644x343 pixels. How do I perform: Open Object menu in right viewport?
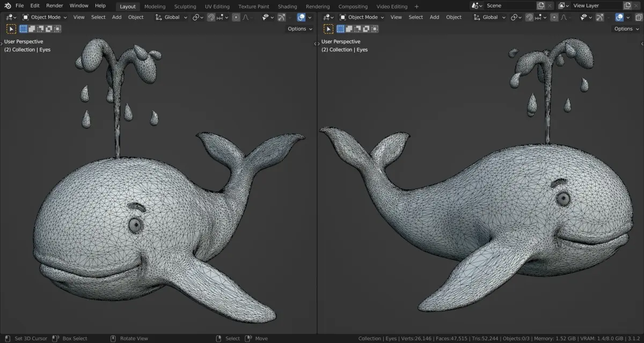[x=453, y=17]
